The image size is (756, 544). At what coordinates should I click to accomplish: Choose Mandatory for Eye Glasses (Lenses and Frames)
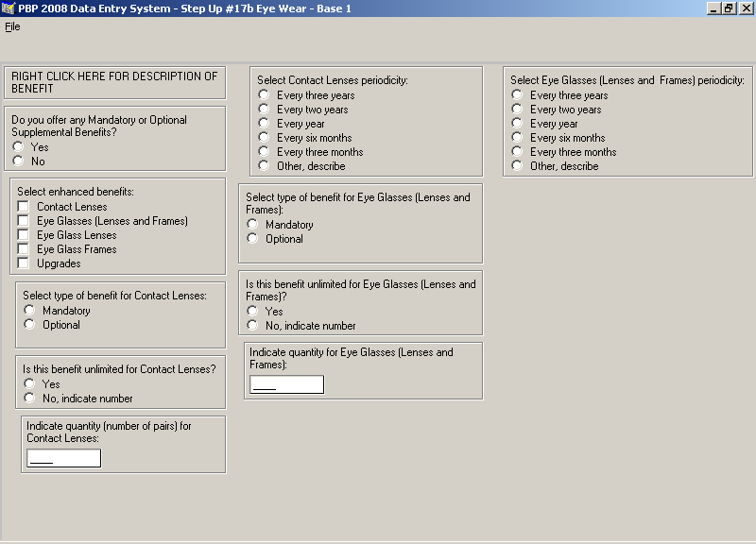click(x=252, y=224)
